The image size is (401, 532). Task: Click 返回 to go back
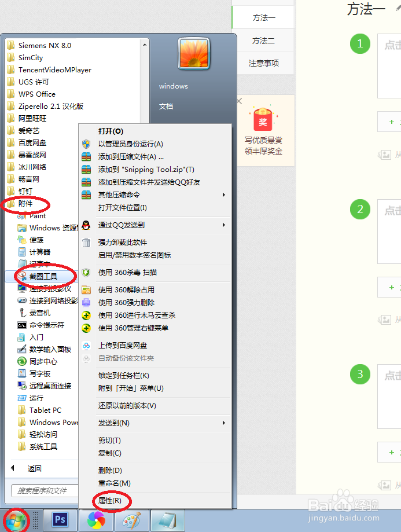coord(34,468)
